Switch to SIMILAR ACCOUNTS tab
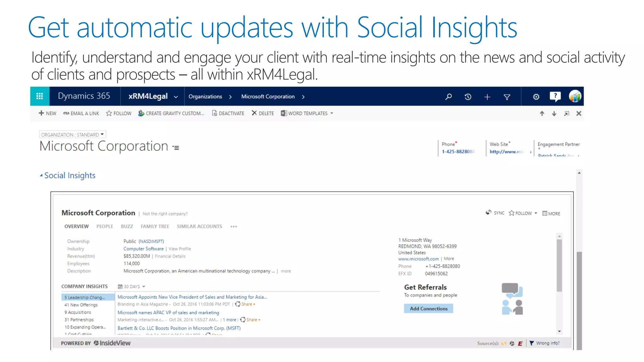The width and height of the screenshot is (644, 362). (199, 226)
